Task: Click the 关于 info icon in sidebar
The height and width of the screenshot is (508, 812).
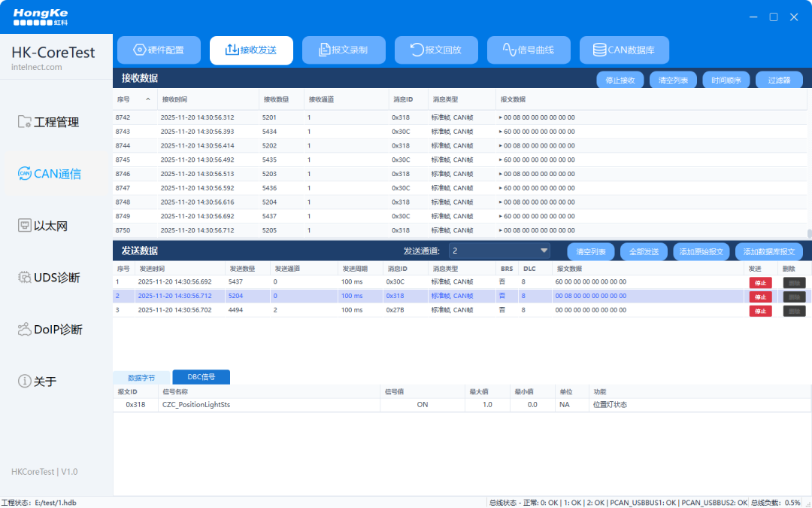Action: (24, 381)
